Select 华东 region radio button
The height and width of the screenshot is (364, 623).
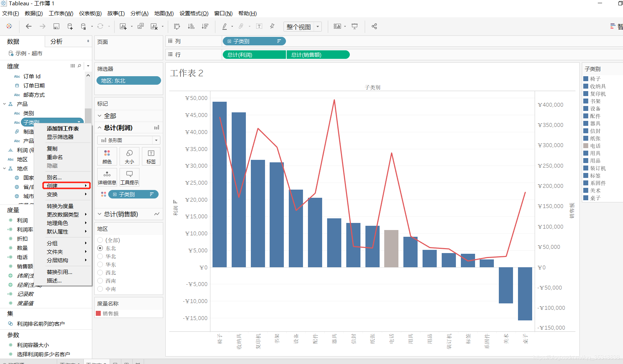[x=100, y=265]
